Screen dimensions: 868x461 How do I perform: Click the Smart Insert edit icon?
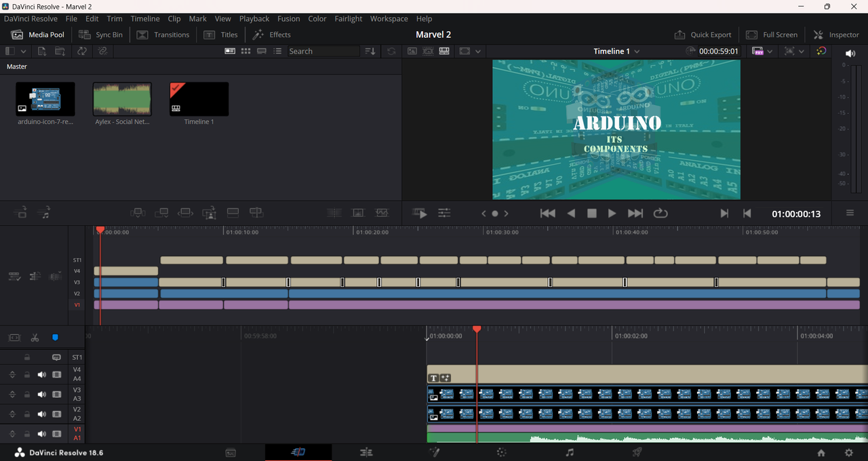click(138, 213)
